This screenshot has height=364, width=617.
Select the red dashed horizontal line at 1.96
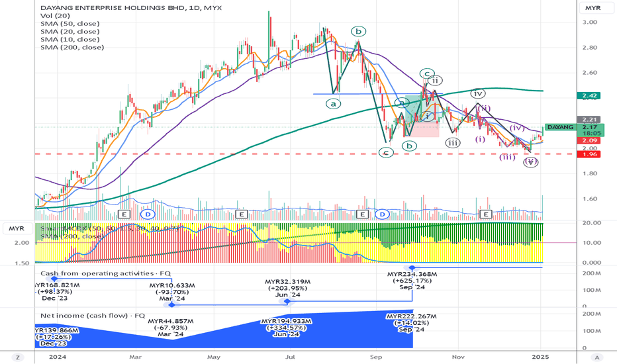305,154
